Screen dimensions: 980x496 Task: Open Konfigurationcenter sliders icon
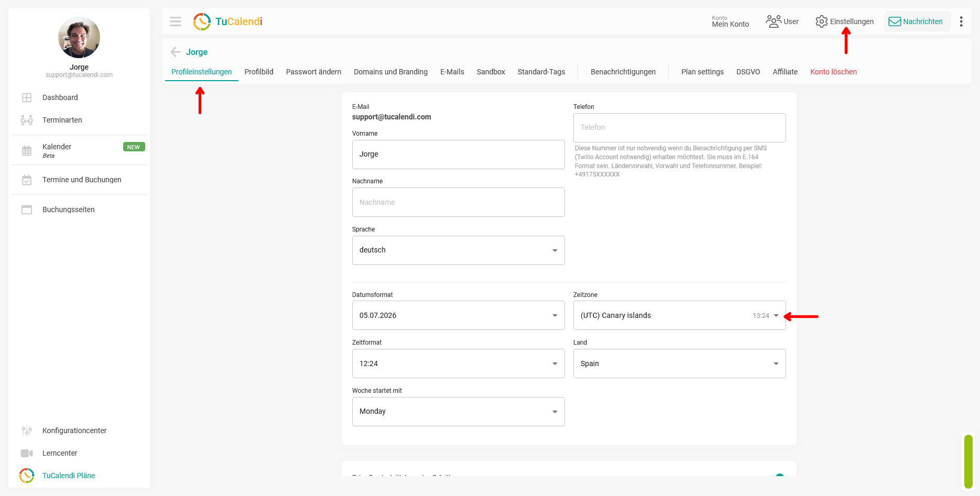(27, 431)
